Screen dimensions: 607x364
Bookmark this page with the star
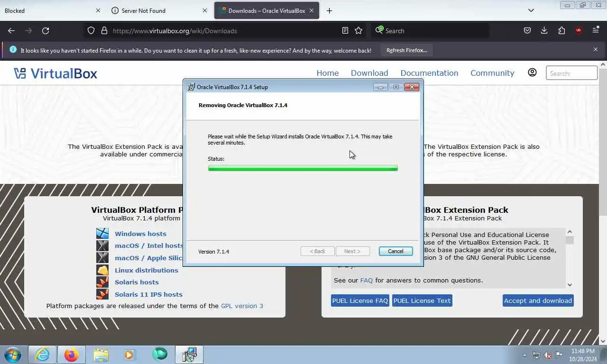pyautogui.click(x=359, y=30)
